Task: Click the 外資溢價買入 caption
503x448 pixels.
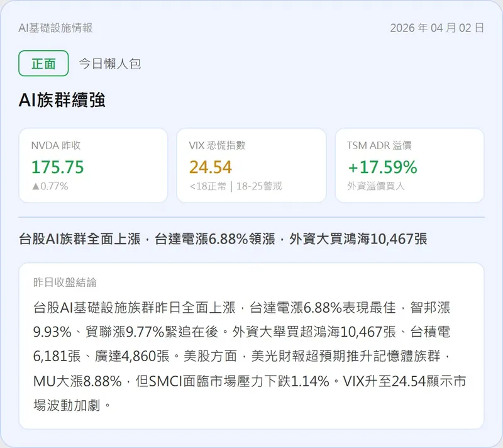Action: tap(376, 186)
